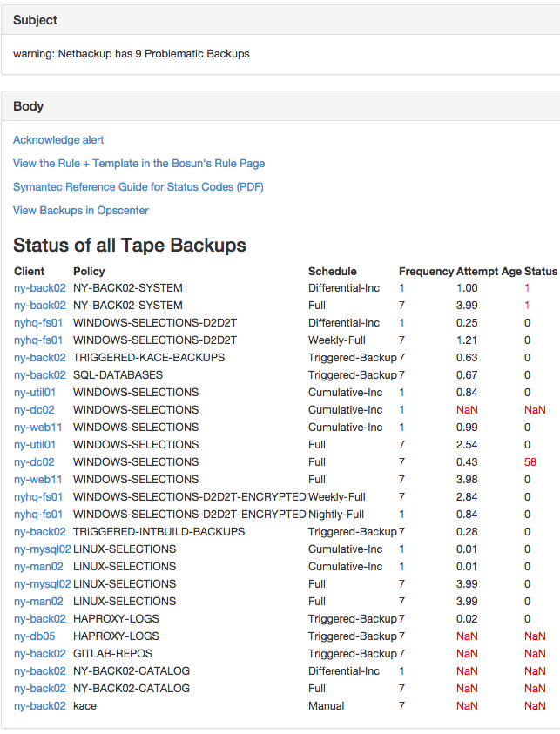Click the Status of all Tape Backups heading
Image resolution: width=560 pixels, height=734 pixels.
point(130,246)
